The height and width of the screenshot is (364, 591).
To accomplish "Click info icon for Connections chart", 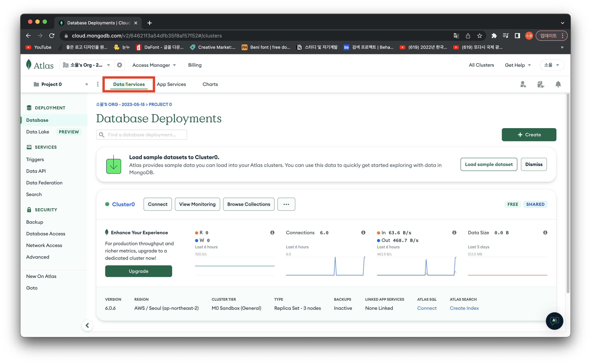I will [x=363, y=233].
